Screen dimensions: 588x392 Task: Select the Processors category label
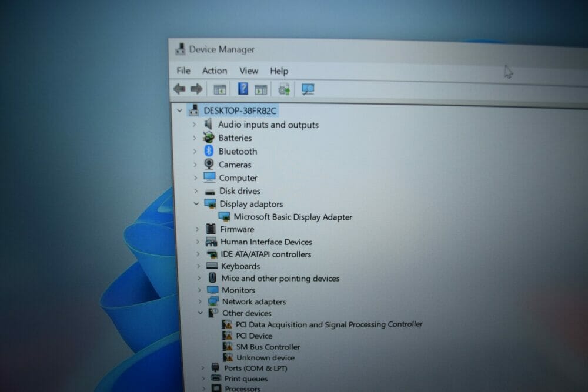242,388
